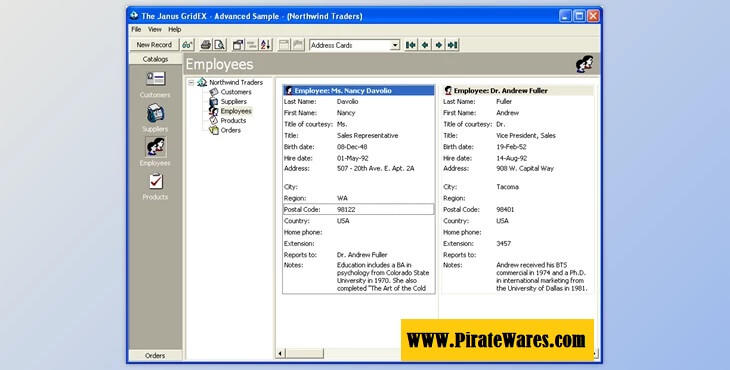730x370 pixels.
Task: Open the Help menu
Action: 175,29
